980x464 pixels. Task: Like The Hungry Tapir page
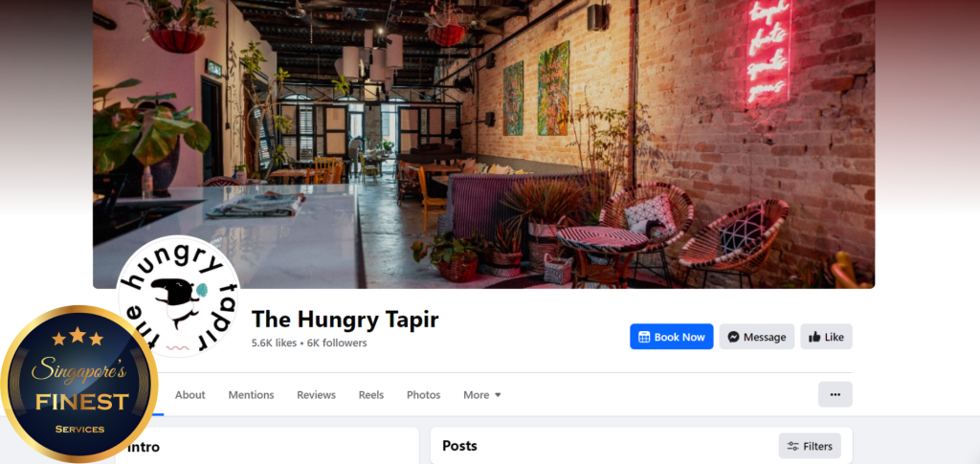826,337
